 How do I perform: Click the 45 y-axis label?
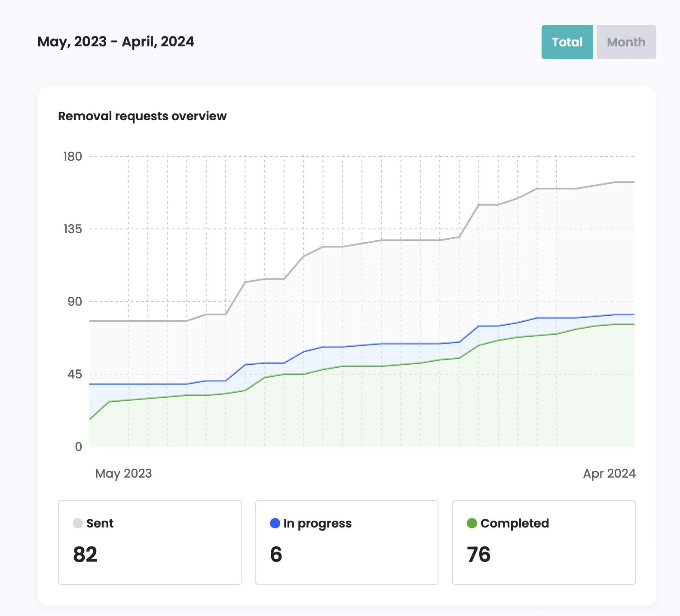click(74, 374)
